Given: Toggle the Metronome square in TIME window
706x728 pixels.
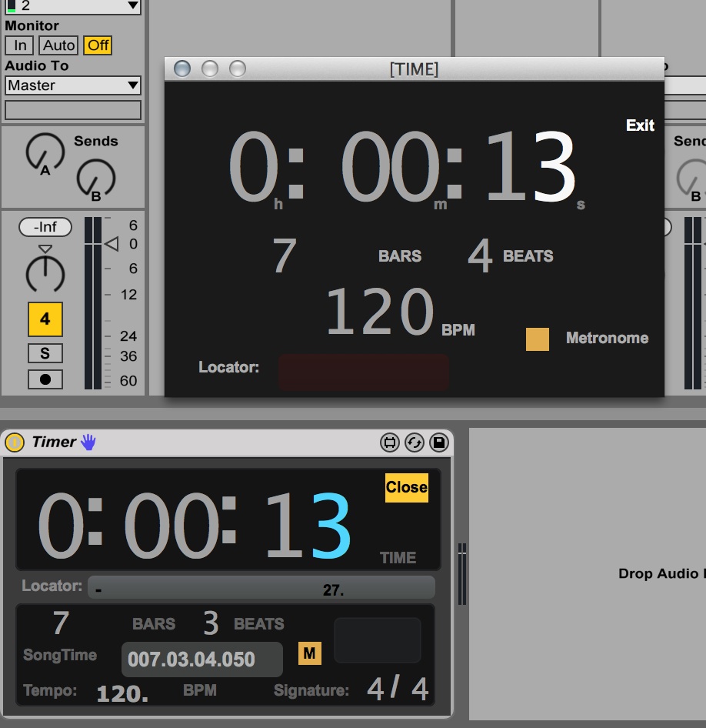Looking at the screenshot, I should (537, 339).
